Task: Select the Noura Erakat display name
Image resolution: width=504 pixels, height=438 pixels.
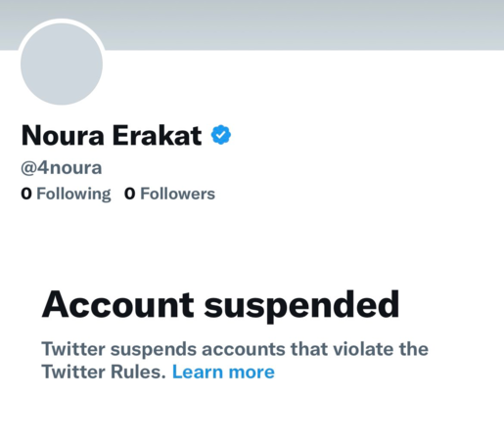Action: pyautogui.click(x=112, y=135)
